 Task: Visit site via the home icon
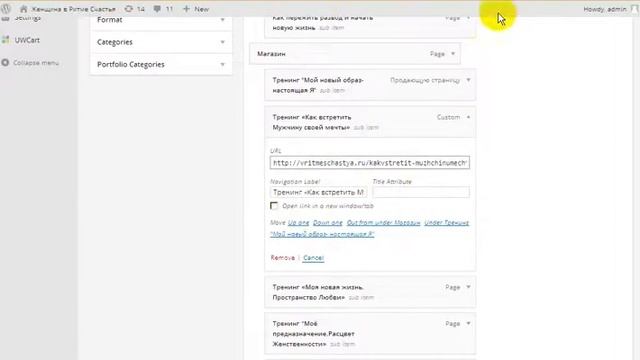[24, 9]
